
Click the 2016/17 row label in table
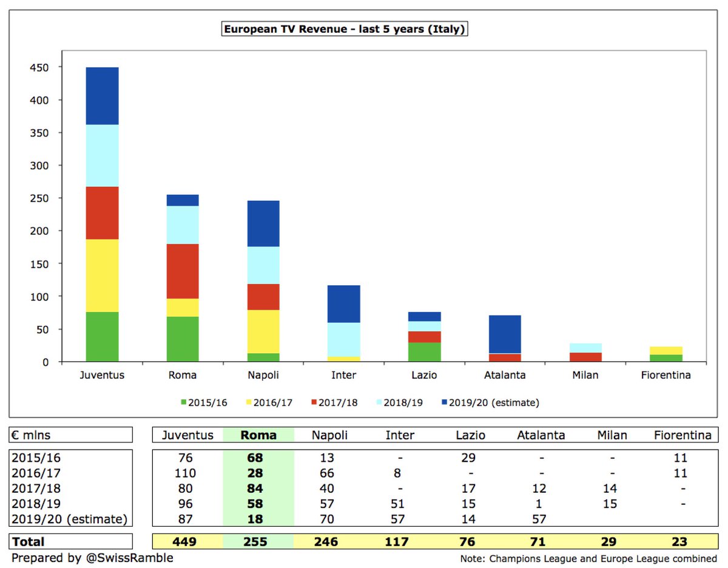(x=35, y=473)
